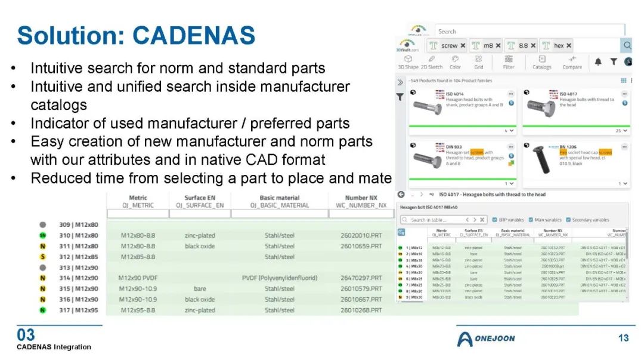The image size is (644, 363).
Task: Click the blue table settings icon
Action: tap(401, 232)
